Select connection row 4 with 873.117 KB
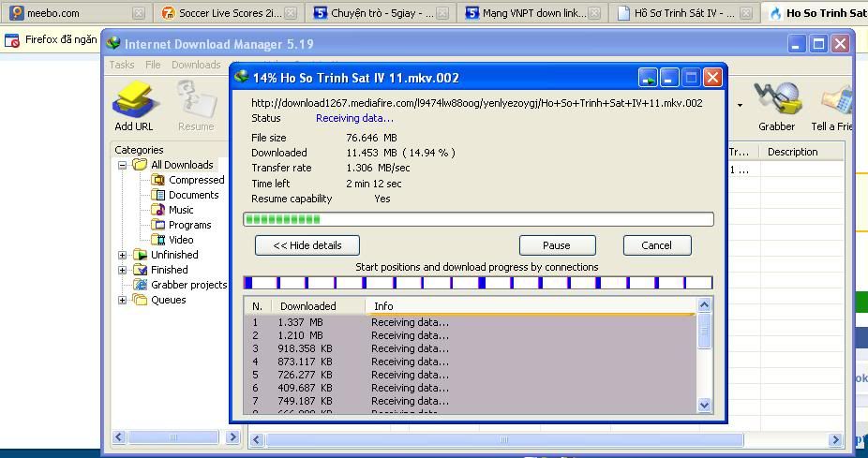 (470, 362)
